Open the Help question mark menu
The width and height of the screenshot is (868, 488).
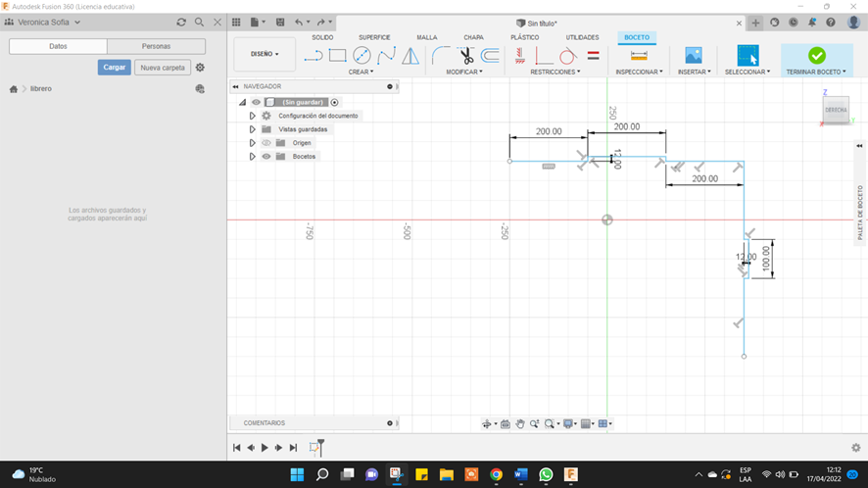point(831,23)
